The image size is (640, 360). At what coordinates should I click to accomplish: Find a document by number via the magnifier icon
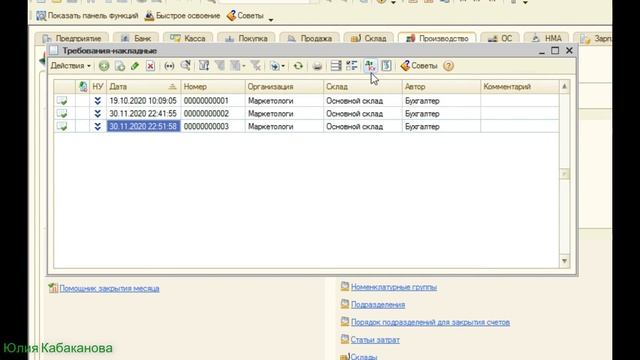185,66
